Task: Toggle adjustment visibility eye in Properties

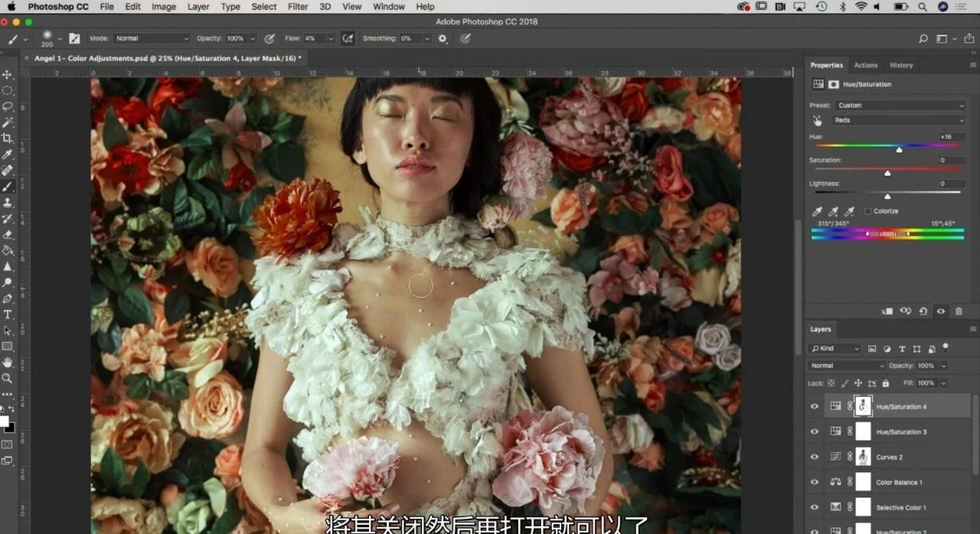Action: 941,311
